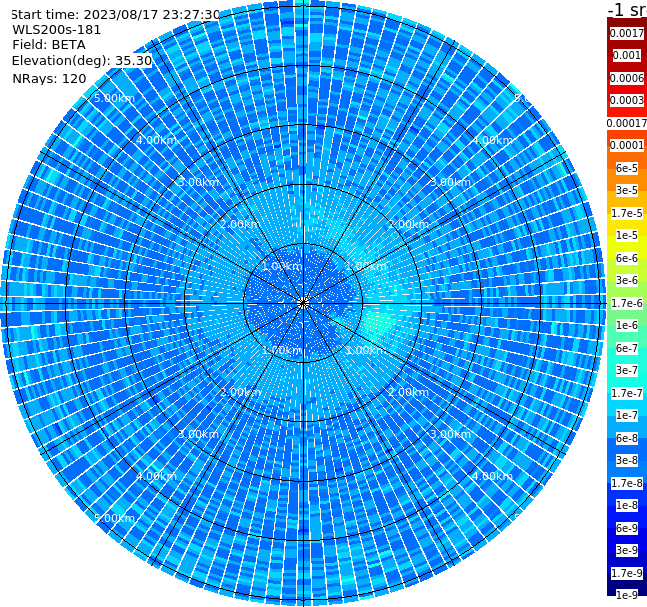647x607 pixels.
Task: Select the northwest 2.00km range label
Action: (240, 224)
